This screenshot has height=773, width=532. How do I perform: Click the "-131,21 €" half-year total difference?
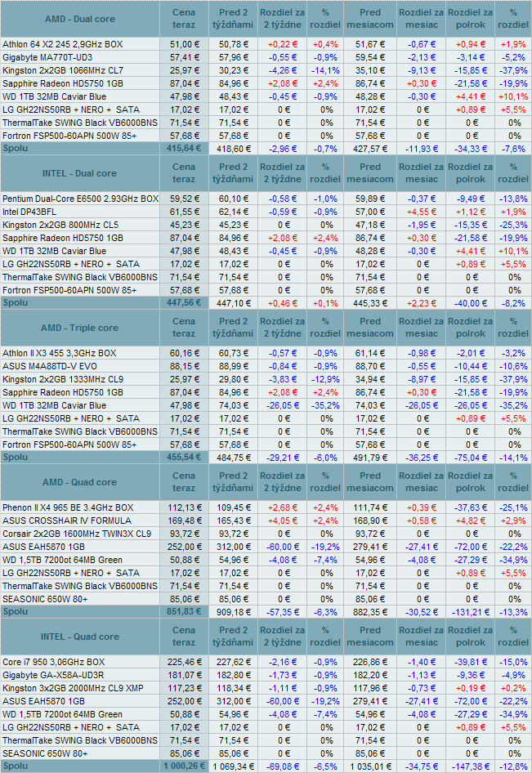click(471, 611)
